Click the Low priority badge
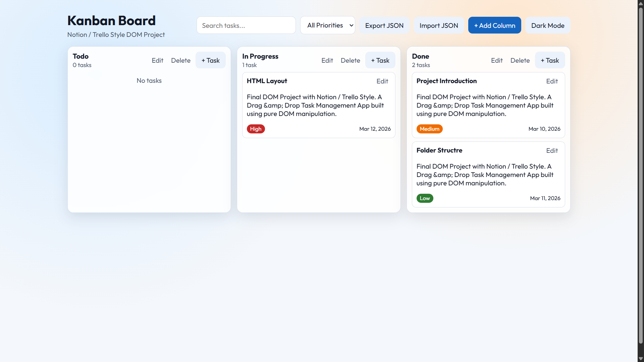 (x=425, y=198)
